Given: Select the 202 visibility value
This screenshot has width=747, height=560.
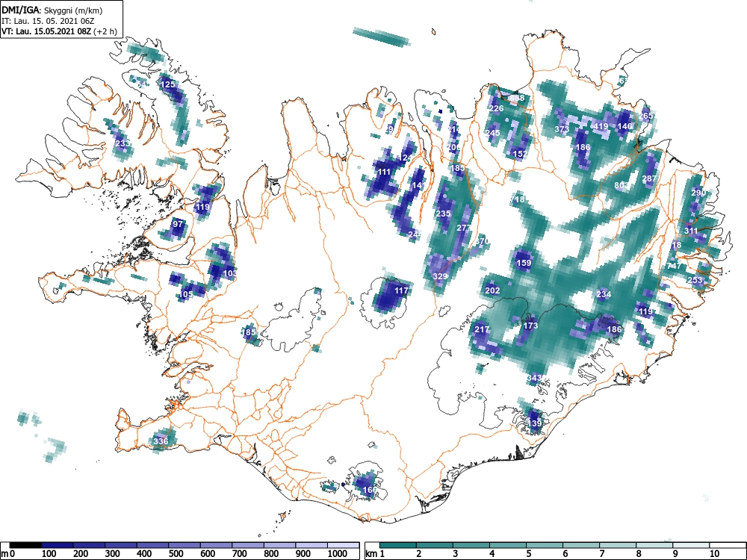Looking at the screenshot, I should pos(492,291).
